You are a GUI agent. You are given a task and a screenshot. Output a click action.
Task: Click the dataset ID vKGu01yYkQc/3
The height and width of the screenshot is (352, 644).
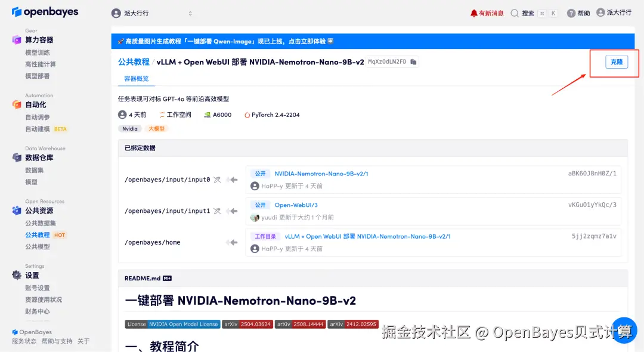coord(592,205)
